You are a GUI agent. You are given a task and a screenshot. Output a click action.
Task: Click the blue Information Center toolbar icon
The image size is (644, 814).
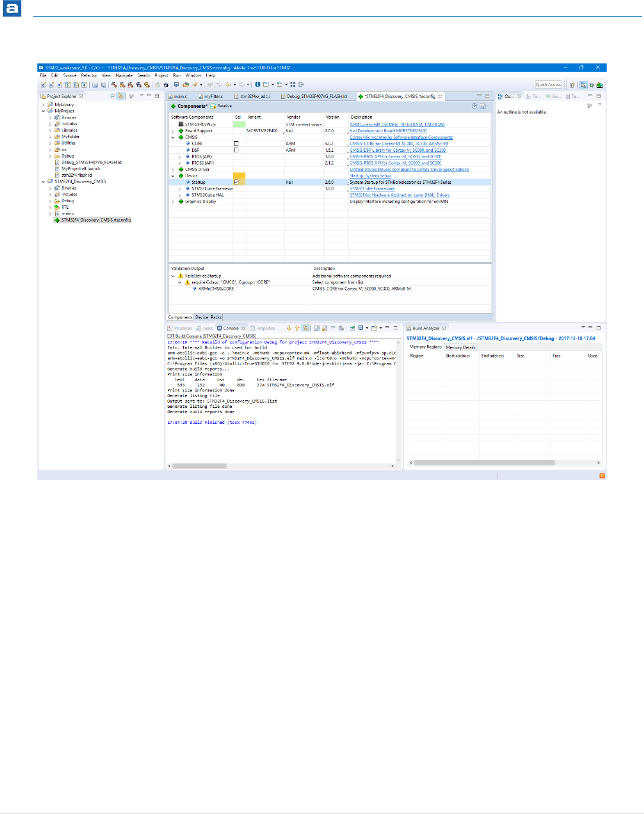coord(257,85)
